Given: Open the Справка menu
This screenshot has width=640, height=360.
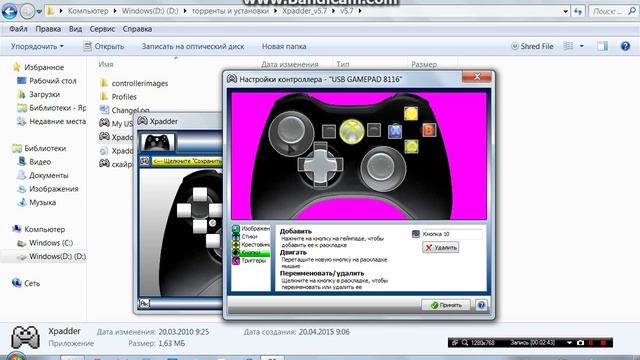Looking at the screenshot, I should (x=137, y=29).
